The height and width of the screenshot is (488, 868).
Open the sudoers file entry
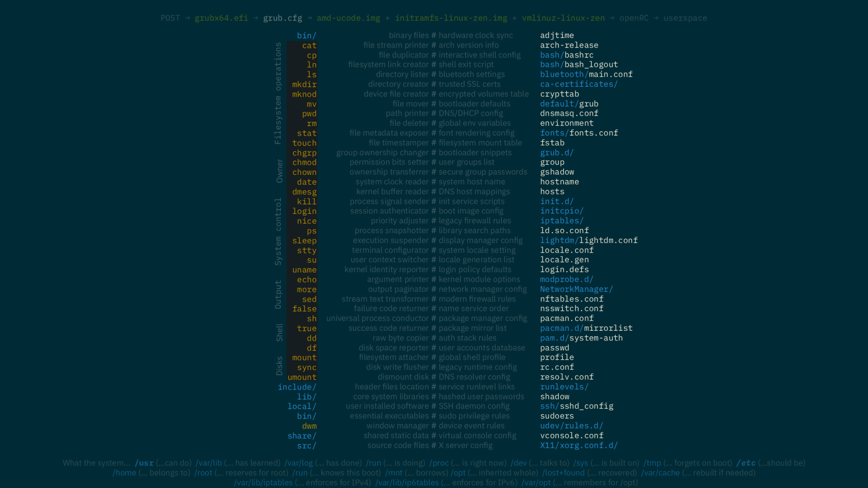[557, 416]
